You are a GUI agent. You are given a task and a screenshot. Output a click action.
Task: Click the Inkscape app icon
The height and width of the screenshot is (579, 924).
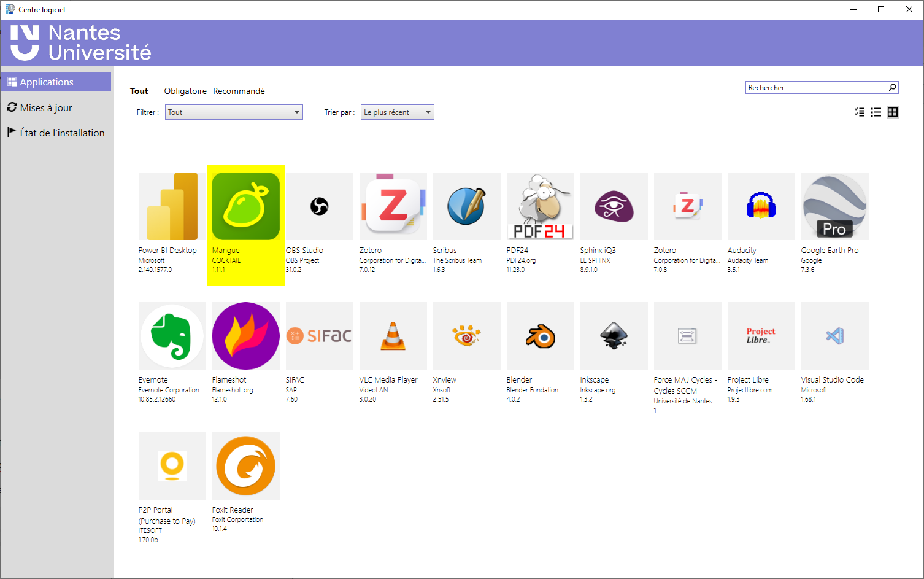614,336
